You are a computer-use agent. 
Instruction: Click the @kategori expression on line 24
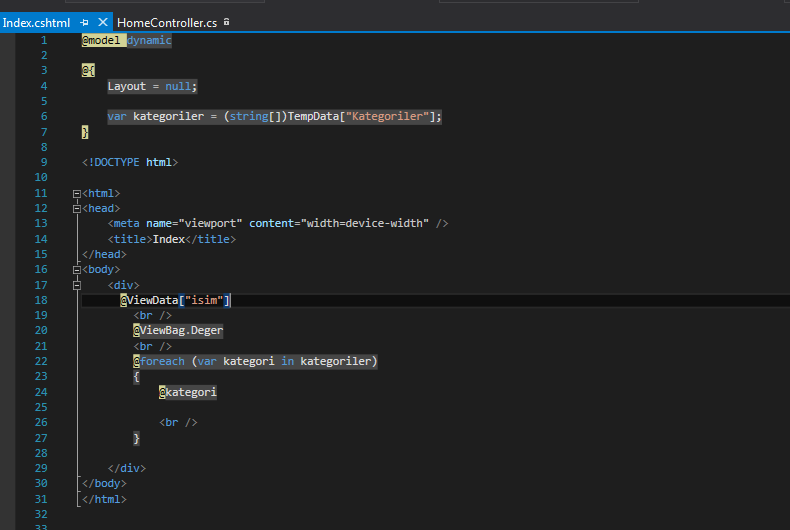tap(187, 392)
